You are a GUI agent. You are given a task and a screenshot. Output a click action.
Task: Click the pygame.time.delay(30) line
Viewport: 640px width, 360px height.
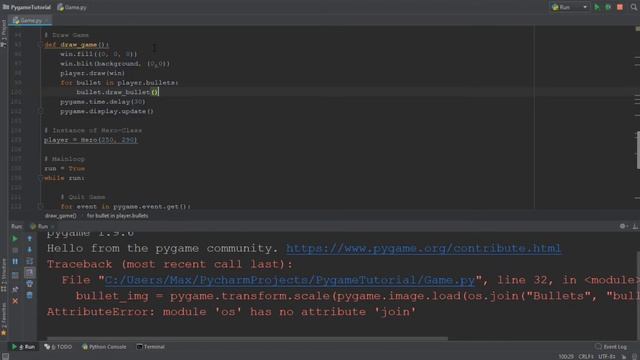click(102, 102)
